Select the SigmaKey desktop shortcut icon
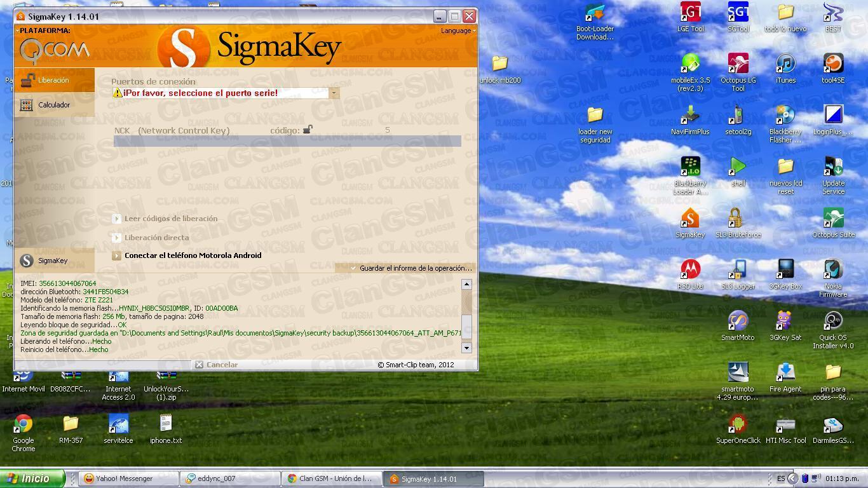 point(690,224)
